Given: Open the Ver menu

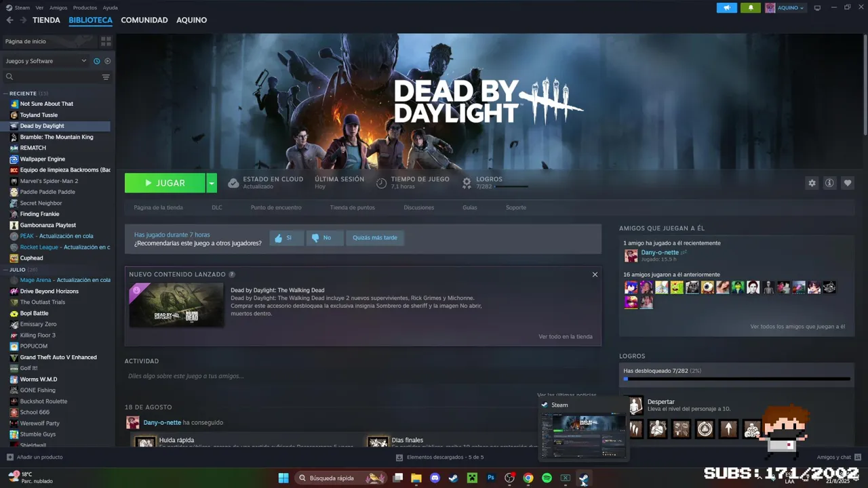Looking at the screenshot, I should pyautogui.click(x=39, y=7).
